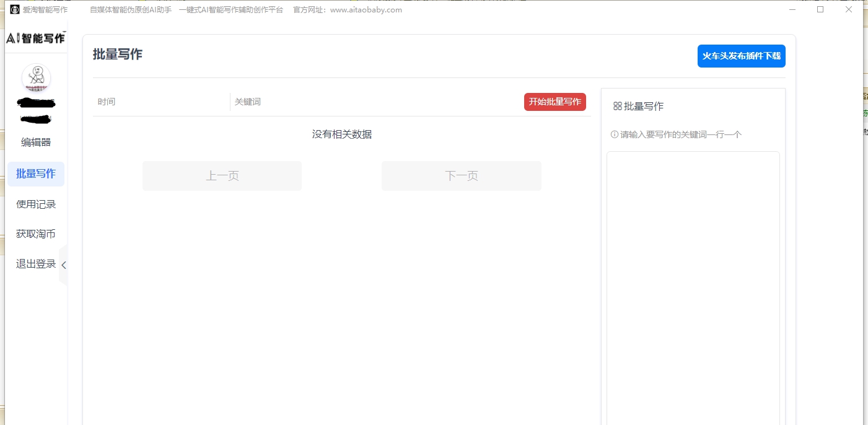The height and width of the screenshot is (425, 868).
Task: Click the 下一页 pagination button
Action: (461, 176)
